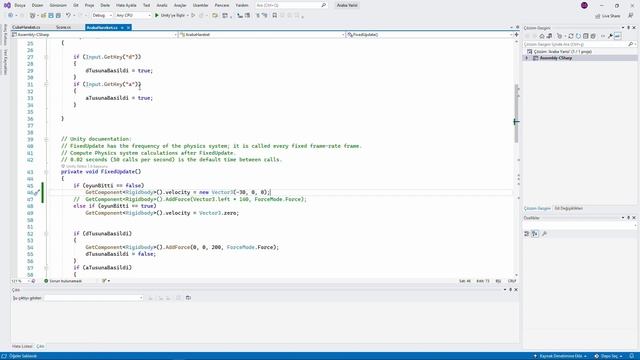The height and width of the screenshot is (360, 640).
Task: Open the Yardım menu
Action: pyautogui.click(x=242, y=5)
